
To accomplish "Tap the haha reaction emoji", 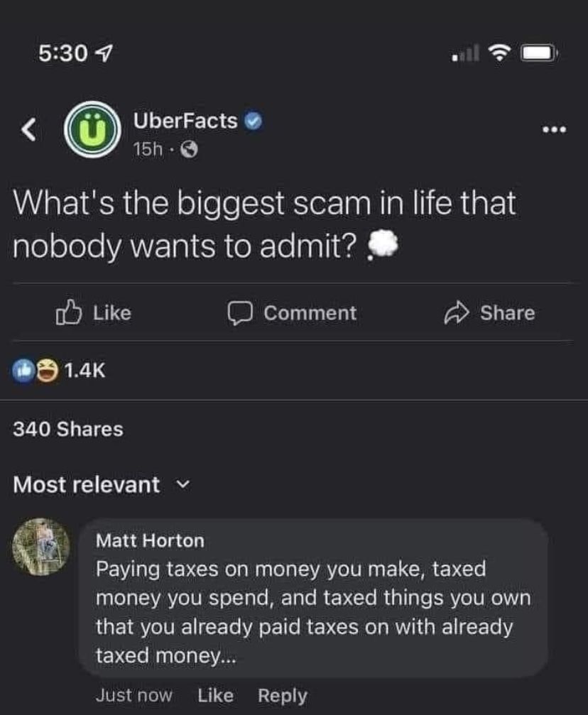I will click(x=48, y=371).
